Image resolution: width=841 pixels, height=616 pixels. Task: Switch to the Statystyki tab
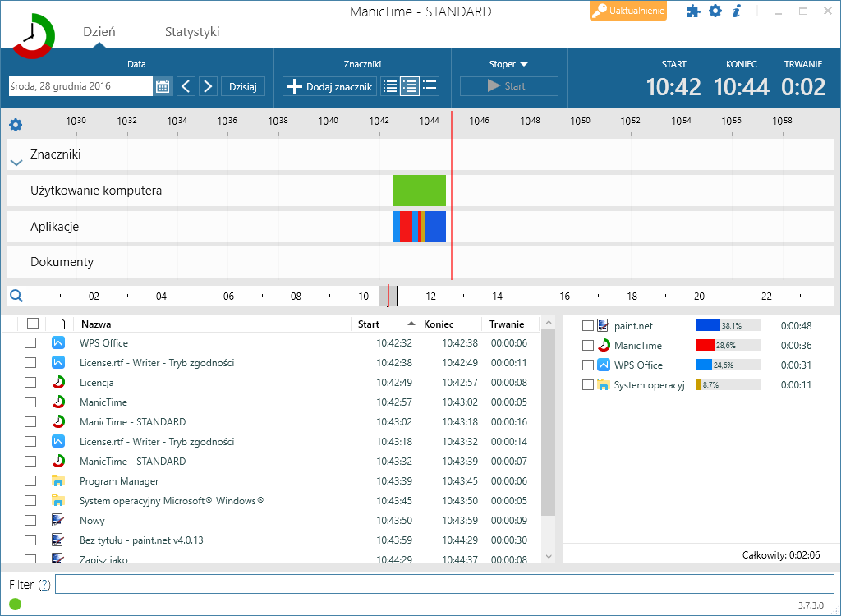[x=192, y=32]
